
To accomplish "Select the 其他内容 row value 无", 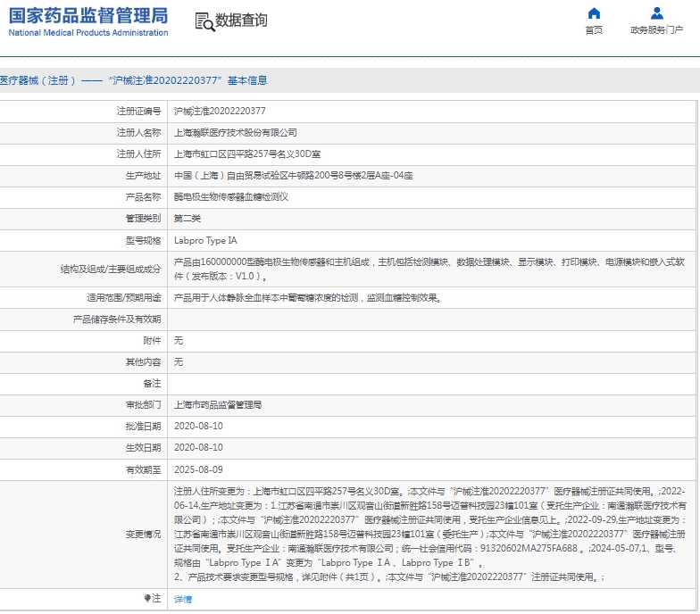I will point(179,362).
